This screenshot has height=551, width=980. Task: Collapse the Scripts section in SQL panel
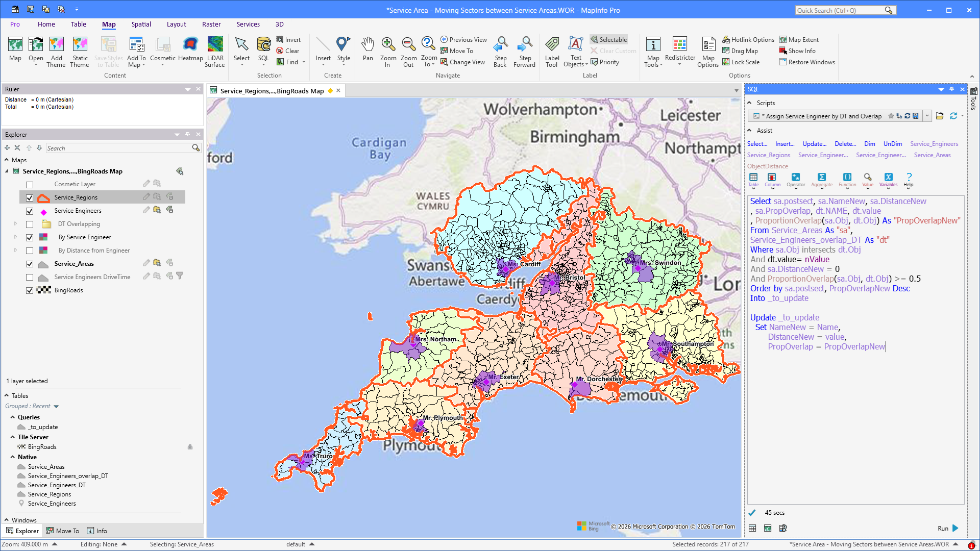pos(749,103)
